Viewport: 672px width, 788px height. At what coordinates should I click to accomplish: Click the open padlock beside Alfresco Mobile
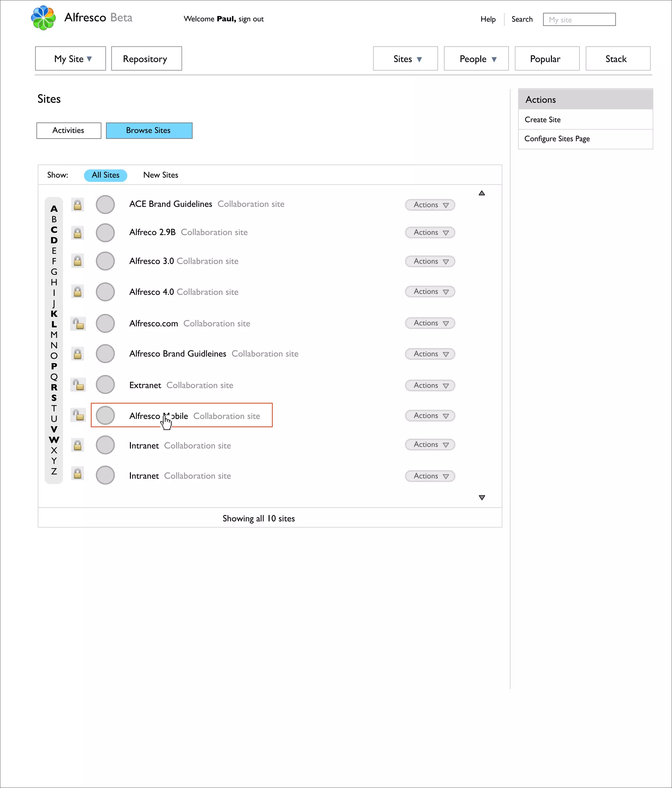coord(78,415)
